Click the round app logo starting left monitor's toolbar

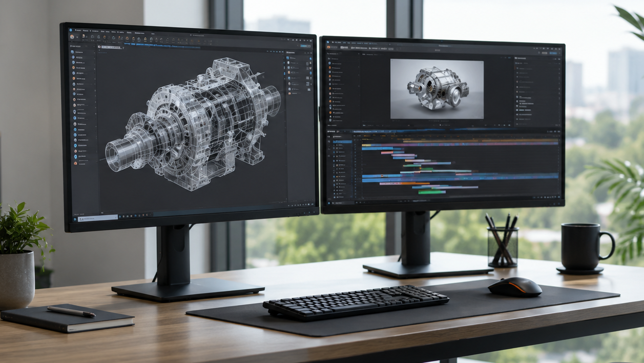coord(72,37)
